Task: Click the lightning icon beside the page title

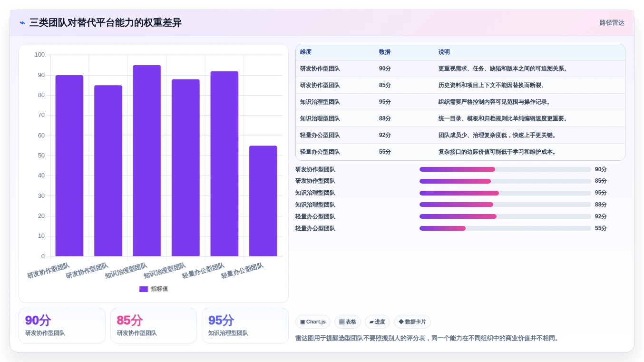Action: (22, 23)
